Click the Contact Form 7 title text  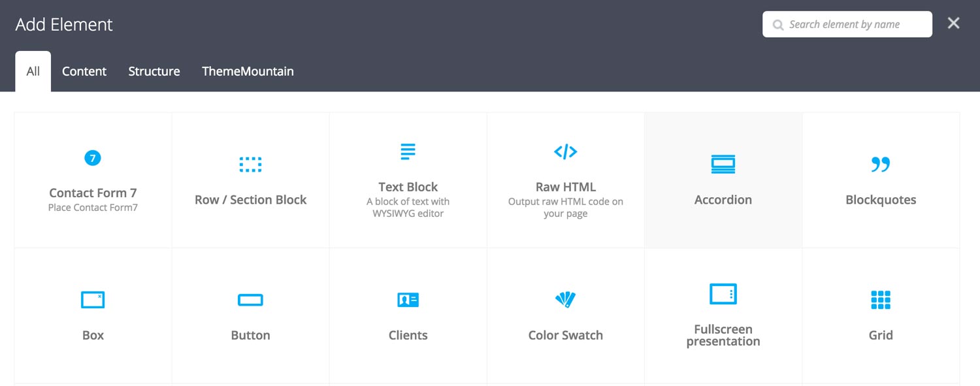[x=93, y=193]
